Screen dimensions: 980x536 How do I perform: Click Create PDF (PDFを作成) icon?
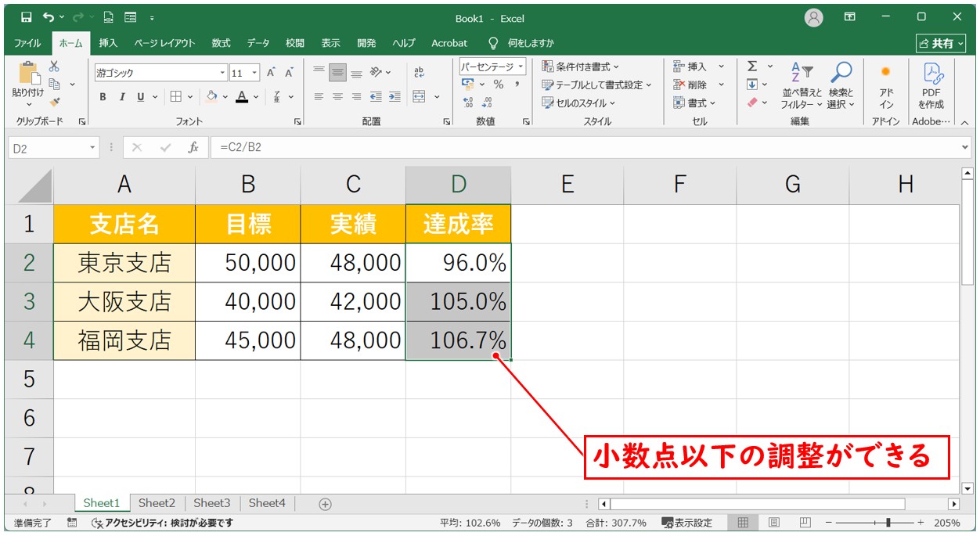(931, 85)
